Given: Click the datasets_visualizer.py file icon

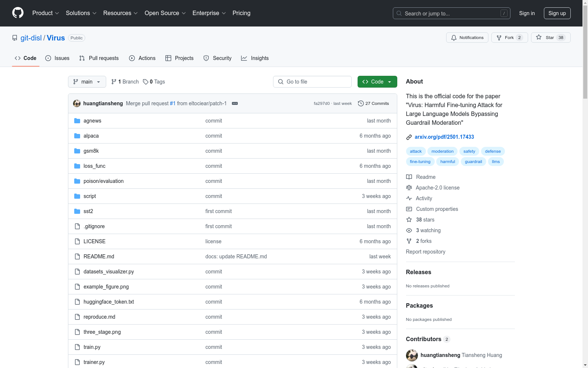Looking at the screenshot, I should click(77, 272).
